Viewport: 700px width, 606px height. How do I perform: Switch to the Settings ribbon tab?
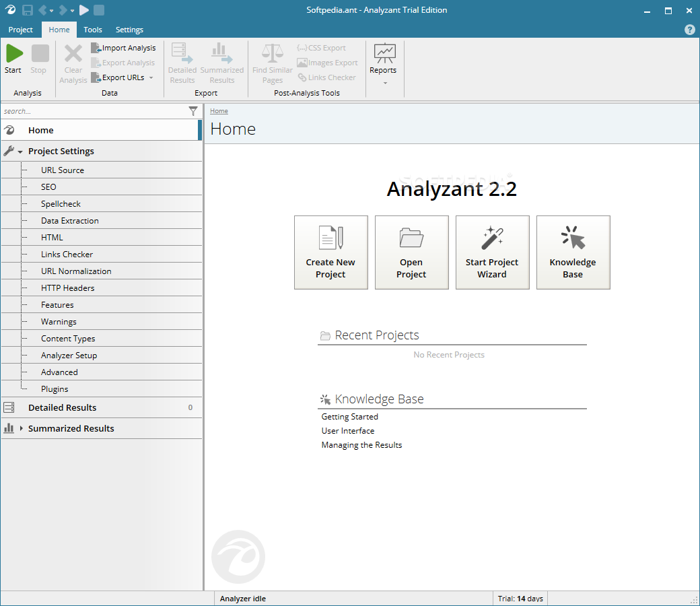click(x=129, y=30)
